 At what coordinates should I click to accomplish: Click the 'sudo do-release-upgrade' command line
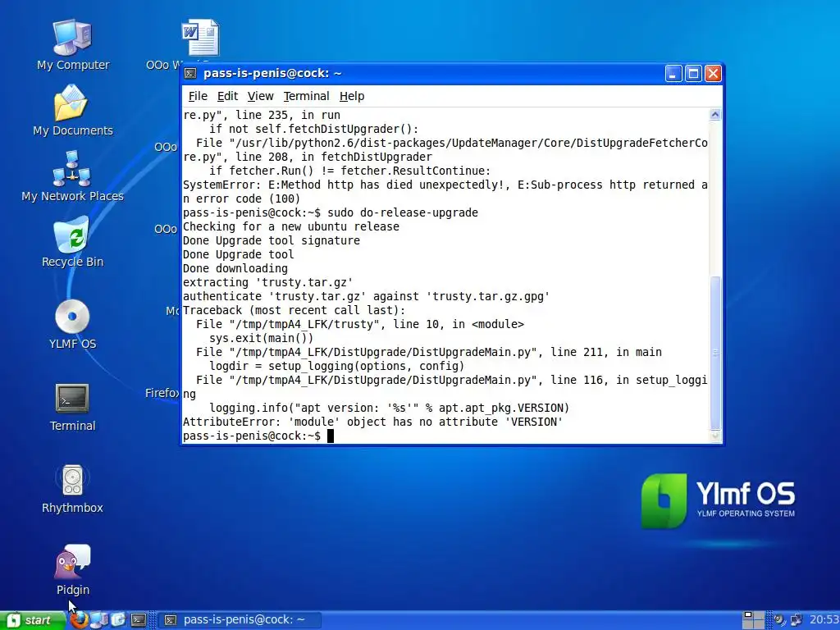tap(331, 212)
